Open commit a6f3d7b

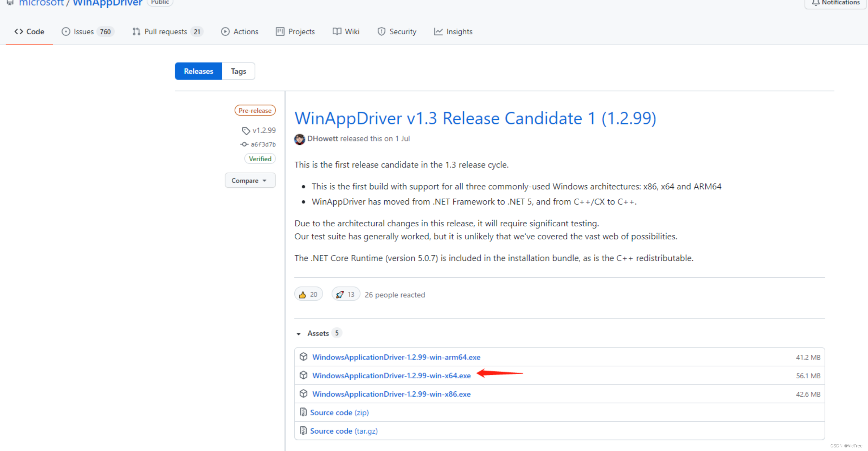[263, 144]
